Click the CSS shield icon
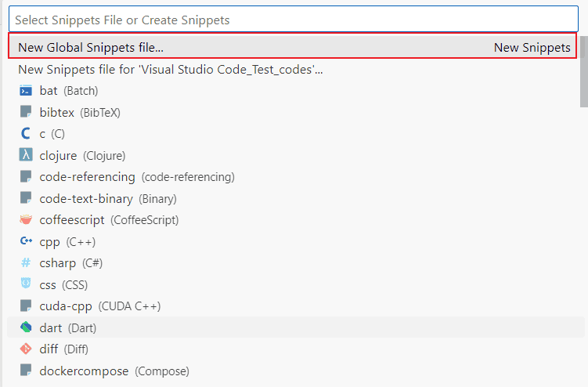The width and height of the screenshot is (588, 387). tap(26, 284)
